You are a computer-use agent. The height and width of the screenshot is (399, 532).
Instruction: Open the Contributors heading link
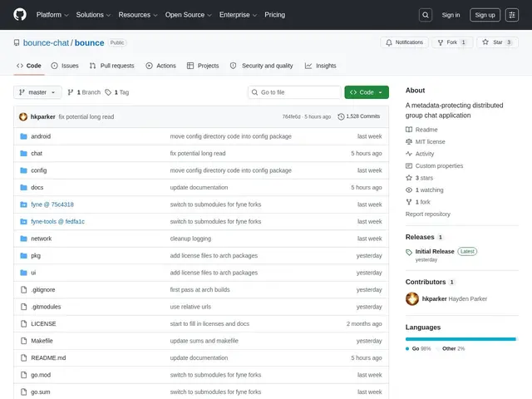click(426, 282)
